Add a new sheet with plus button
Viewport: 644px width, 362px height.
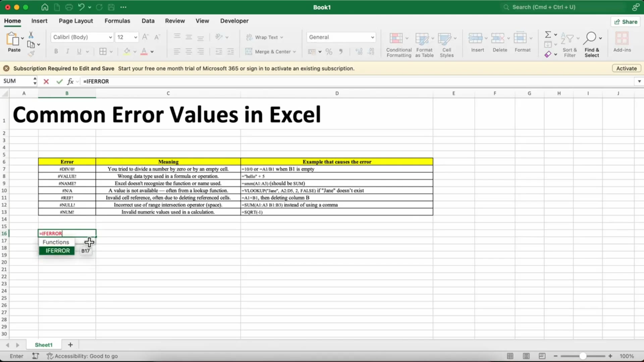click(70, 345)
